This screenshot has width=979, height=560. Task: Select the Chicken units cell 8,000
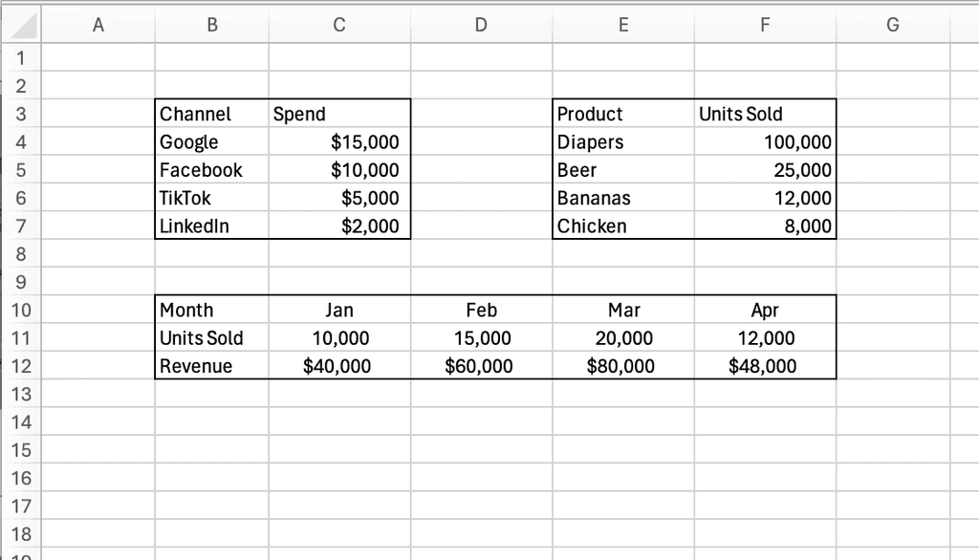[765, 226]
